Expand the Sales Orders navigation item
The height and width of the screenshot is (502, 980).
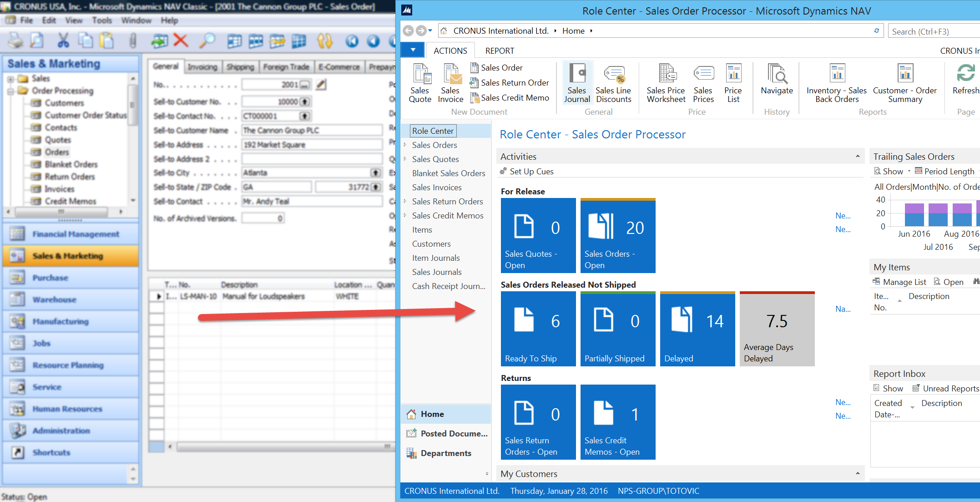click(405, 145)
